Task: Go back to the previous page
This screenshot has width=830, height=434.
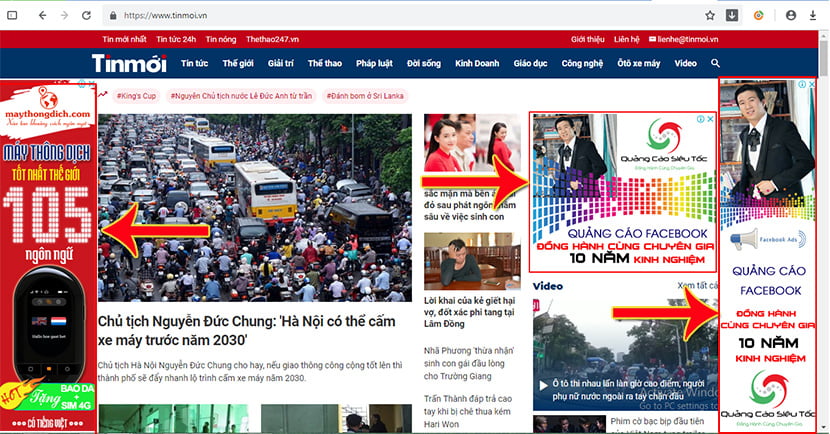Action: click(42, 15)
